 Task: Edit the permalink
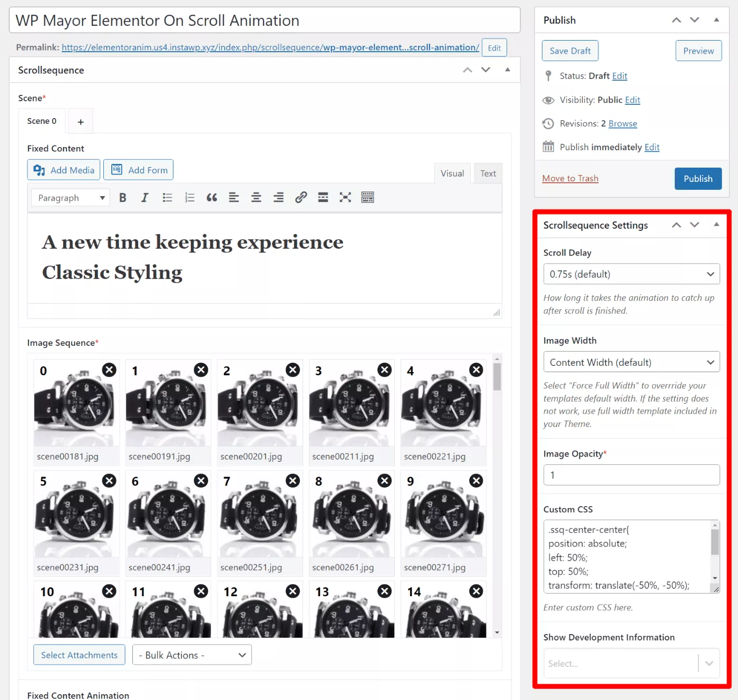click(494, 48)
